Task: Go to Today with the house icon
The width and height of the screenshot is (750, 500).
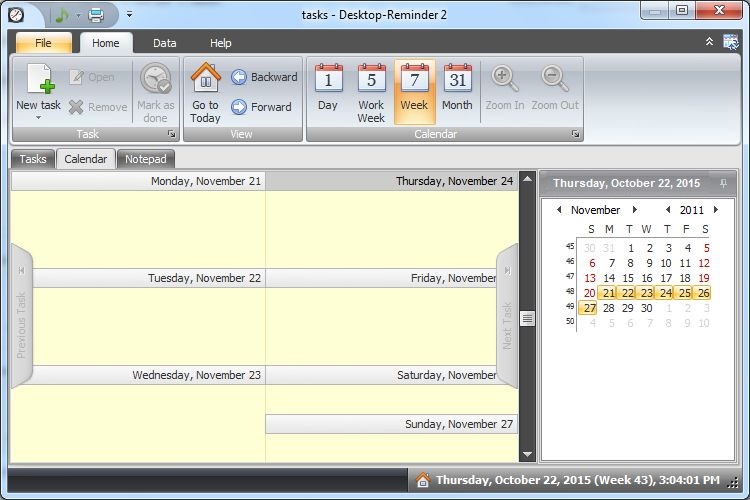Action: coord(206,77)
